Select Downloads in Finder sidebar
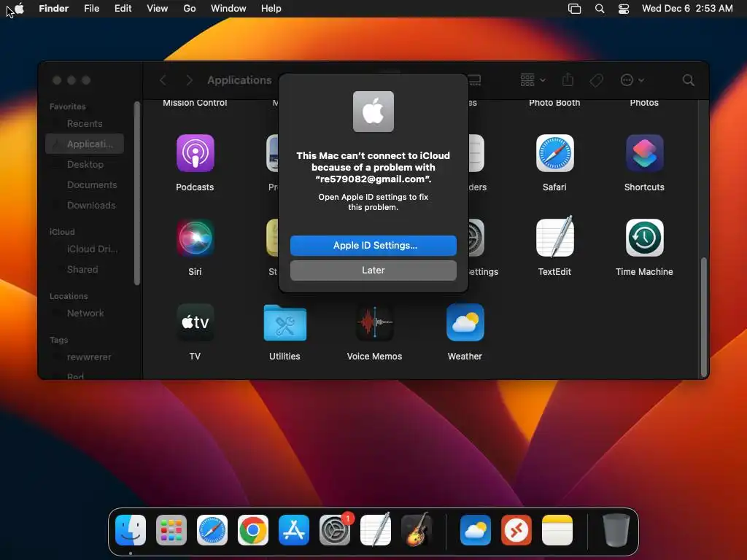The width and height of the screenshot is (747, 560). (85, 205)
